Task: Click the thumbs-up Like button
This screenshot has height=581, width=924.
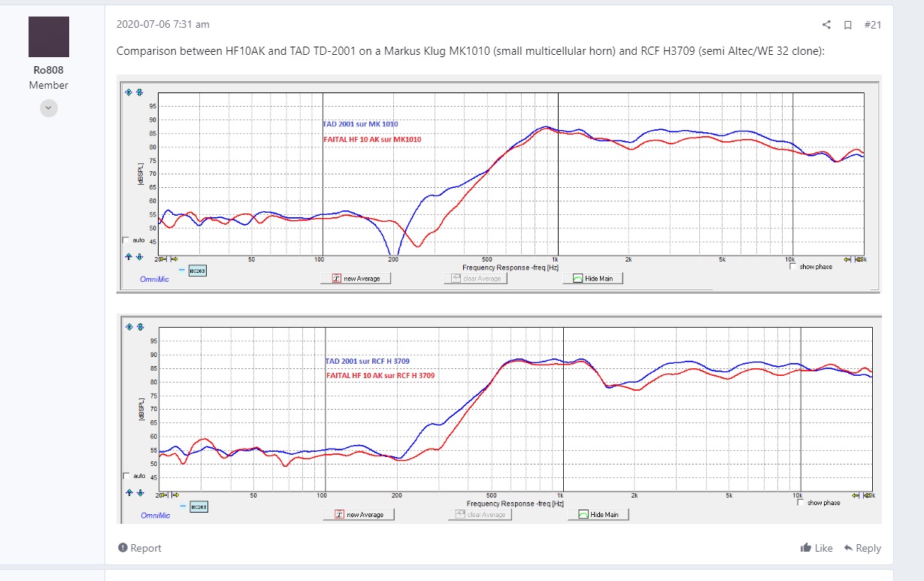Action: point(816,548)
